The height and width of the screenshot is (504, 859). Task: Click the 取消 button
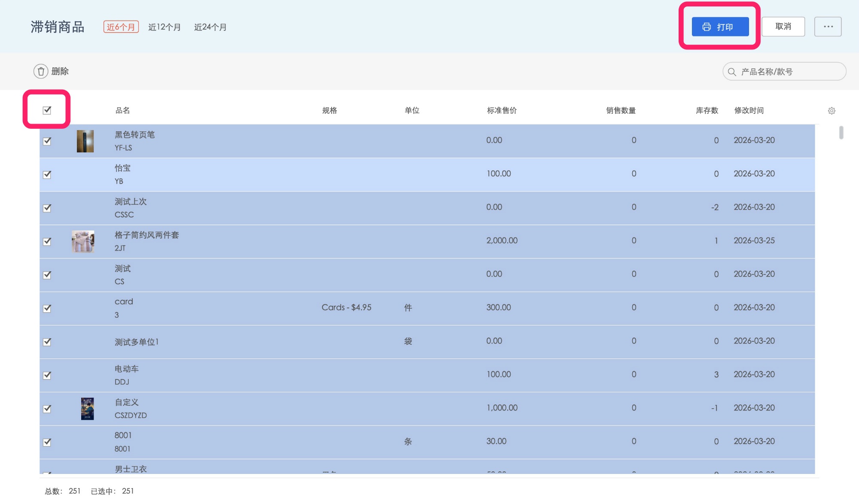(x=783, y=27)
